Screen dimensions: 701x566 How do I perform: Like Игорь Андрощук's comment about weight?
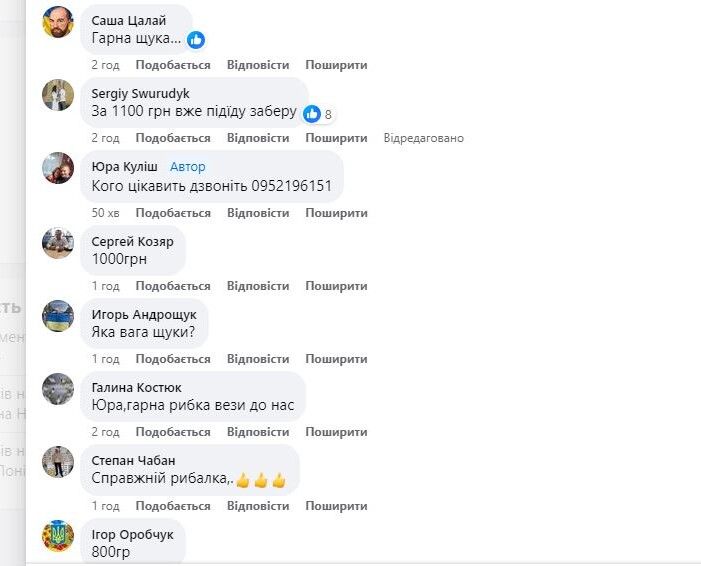tap(173, 359)
